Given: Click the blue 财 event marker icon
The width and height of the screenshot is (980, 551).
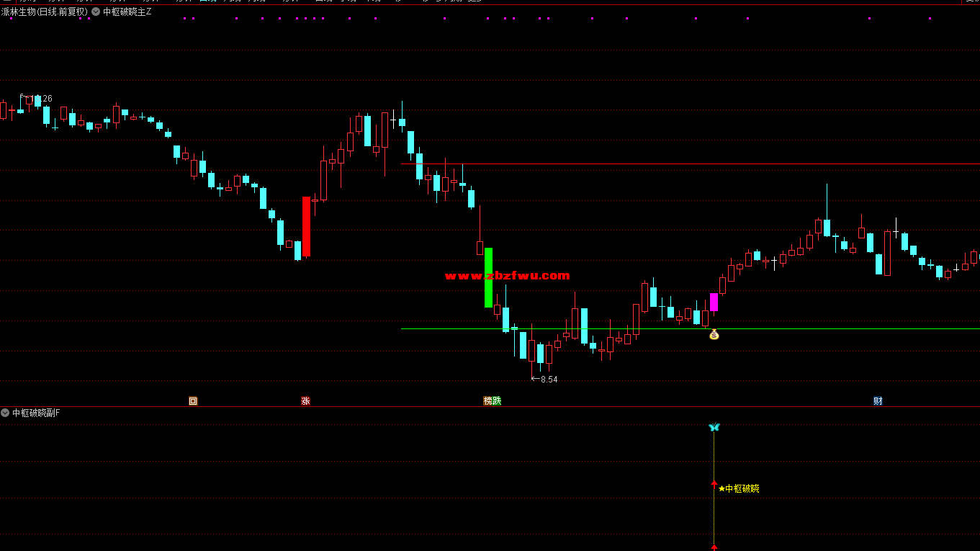Looking at the screenshot, I should (878, 401).
